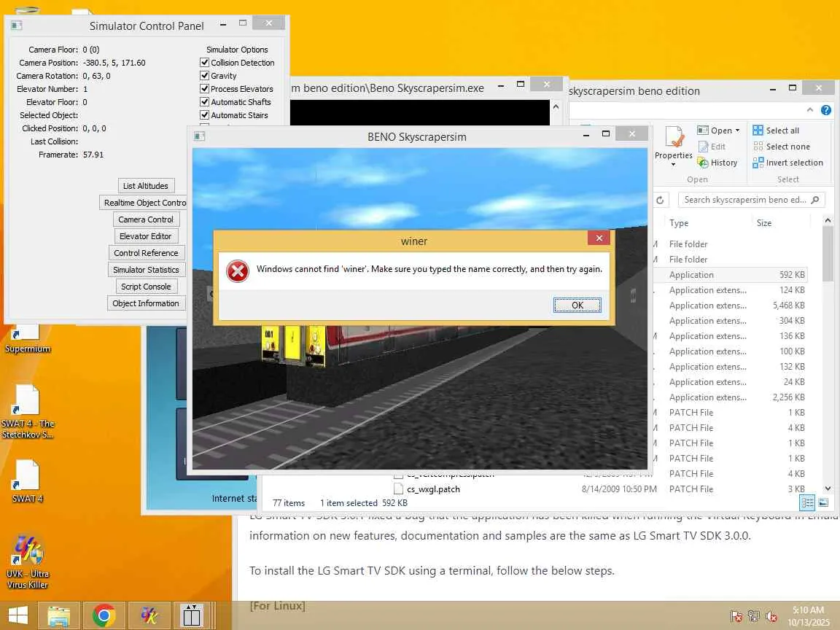Toggle Gravity checkbox
Viewport: 840px width, 630px height.
204,76
